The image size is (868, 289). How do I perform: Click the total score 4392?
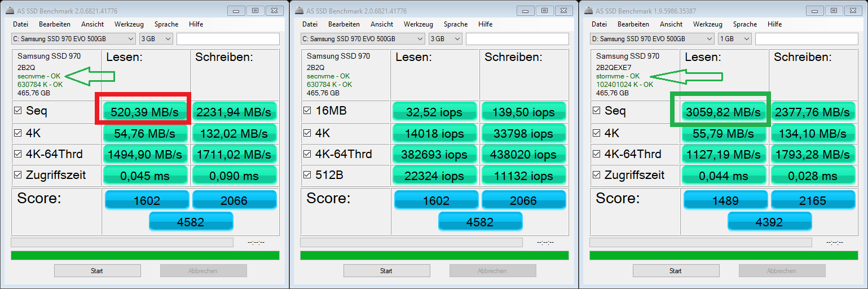pyautogui.click(x=769, y=222)
